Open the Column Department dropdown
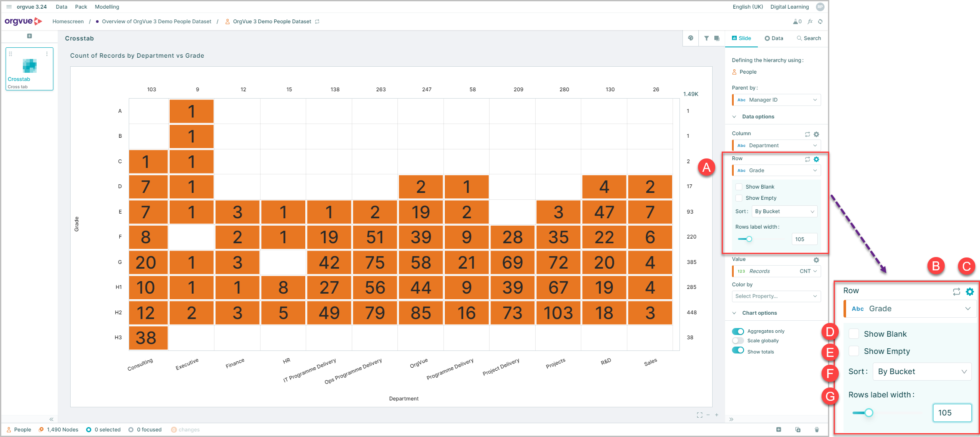 coord(776,146)
